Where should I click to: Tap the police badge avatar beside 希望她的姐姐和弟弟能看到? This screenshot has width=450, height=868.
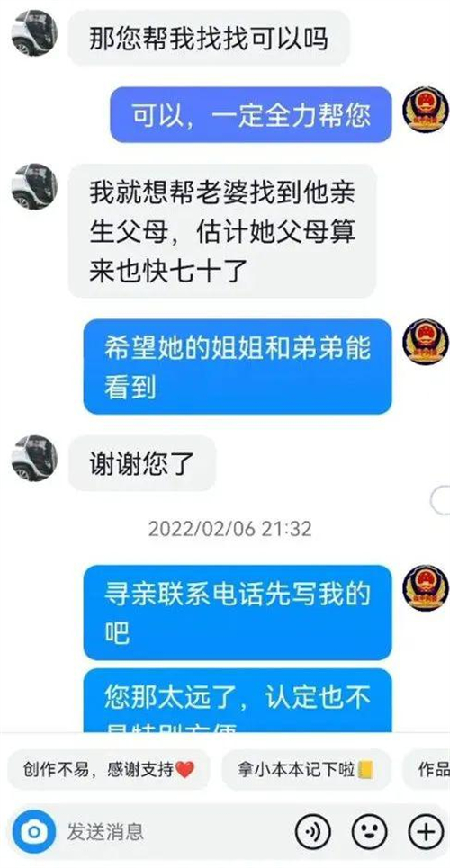425,342
